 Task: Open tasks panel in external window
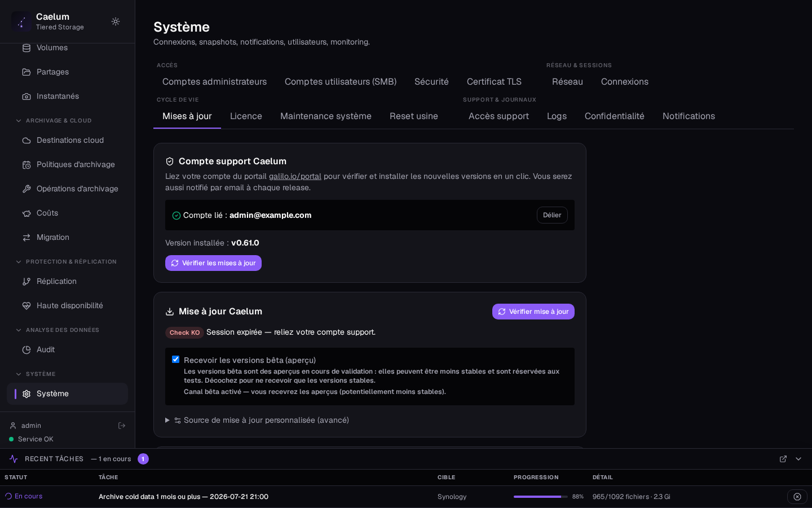click(x=783, y=459)
